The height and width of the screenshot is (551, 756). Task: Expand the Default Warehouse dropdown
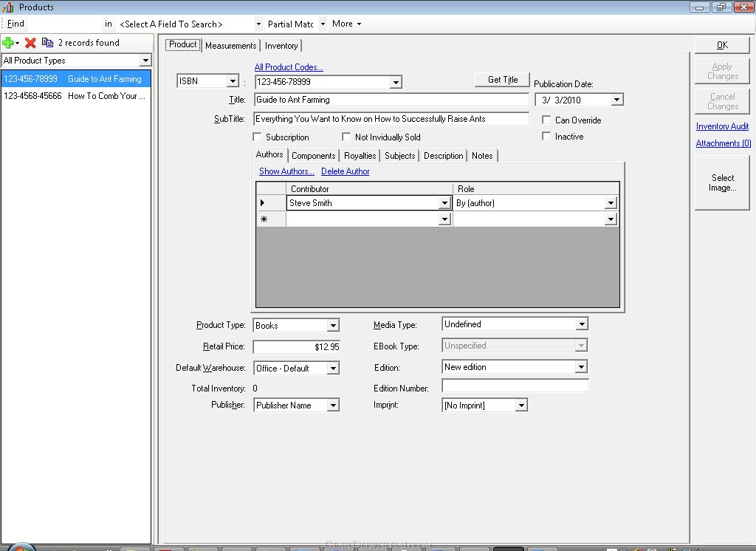click(333, 368)
